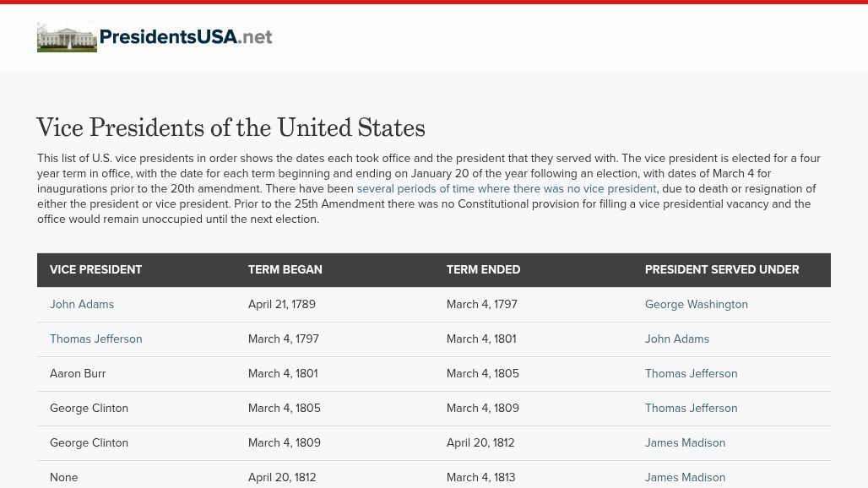Open the PresidentsUSA.net home link

click(x=186, y=36)
